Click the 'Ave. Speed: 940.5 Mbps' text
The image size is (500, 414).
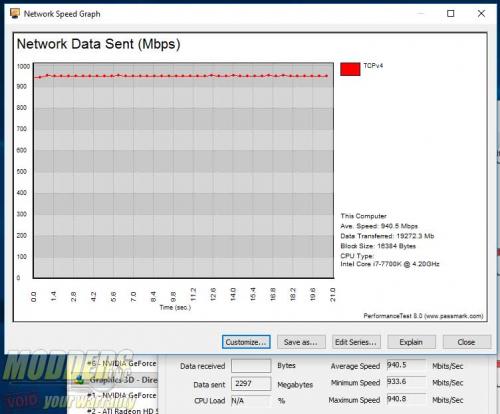click(x=379, y=226)
